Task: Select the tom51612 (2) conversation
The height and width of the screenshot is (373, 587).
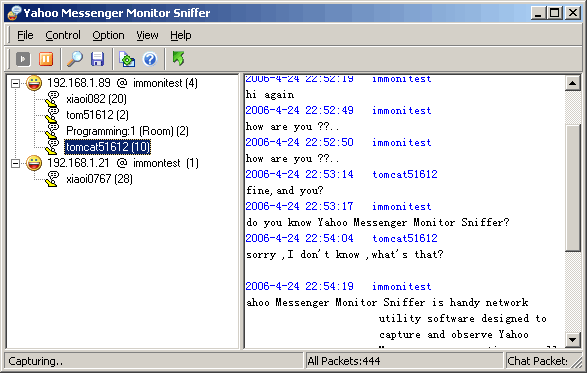Action: click(x=97, y=115)
